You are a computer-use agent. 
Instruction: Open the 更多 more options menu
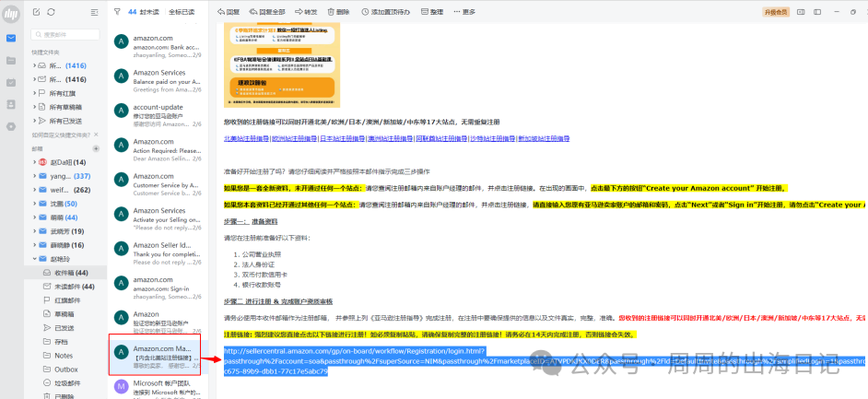tap(464, 12)
